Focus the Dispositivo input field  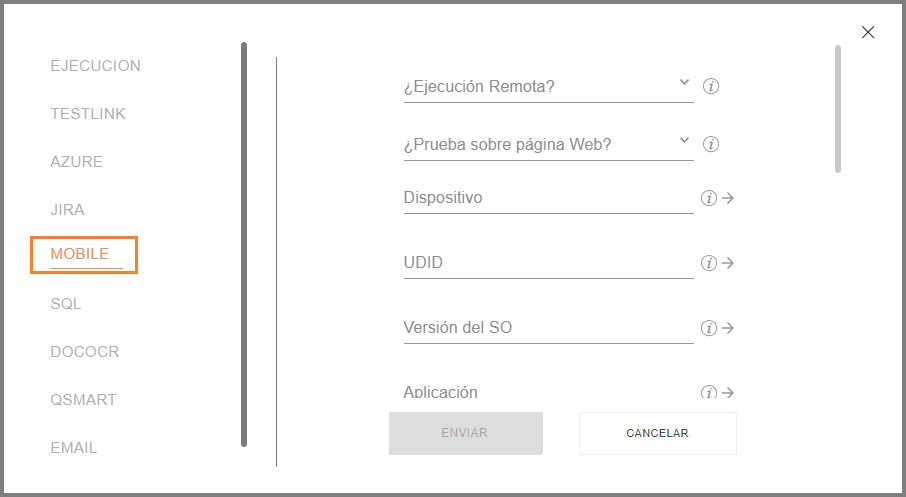click(x=548, y=198)
